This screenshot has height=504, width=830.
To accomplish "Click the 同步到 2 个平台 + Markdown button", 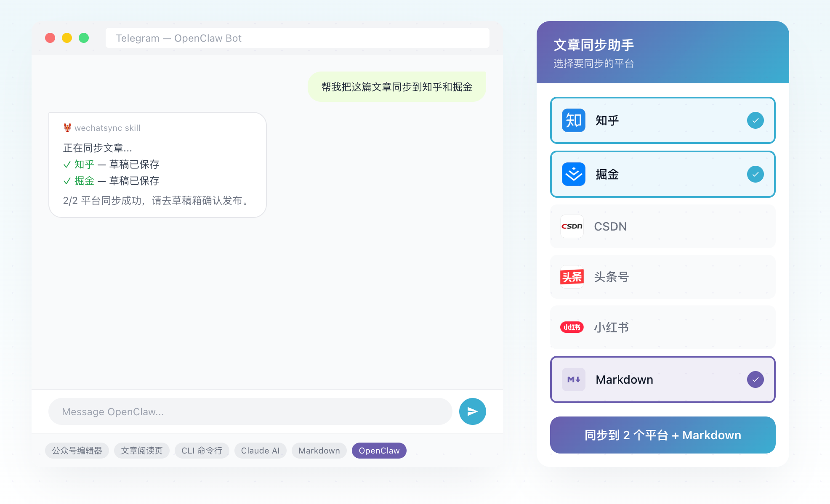I will click(x=662, y=435).
